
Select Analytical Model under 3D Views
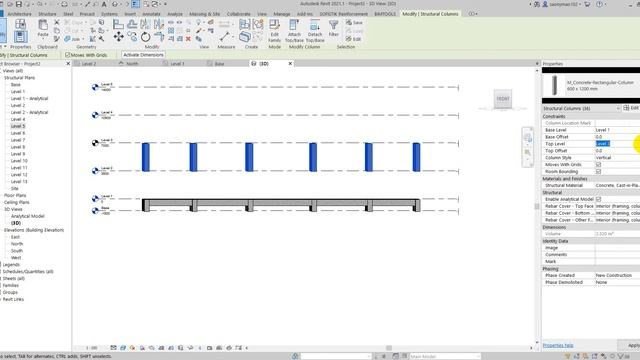coord(28,216)
